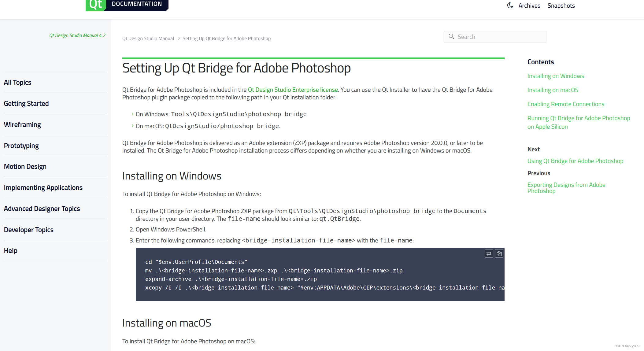The width and height of the screenshot is (644, 351).
Task: Toggle dark mode moon icon
Action: 510,6
